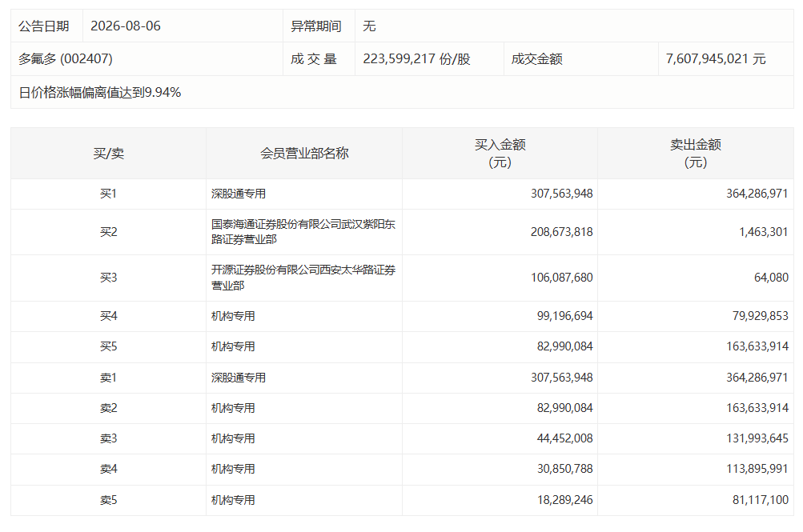Click 国泰海通证券武汉紫阳东路证券营业部 name
Viewport: 803px width, 532px height.
pyautogui.click(x=303, y=232)
